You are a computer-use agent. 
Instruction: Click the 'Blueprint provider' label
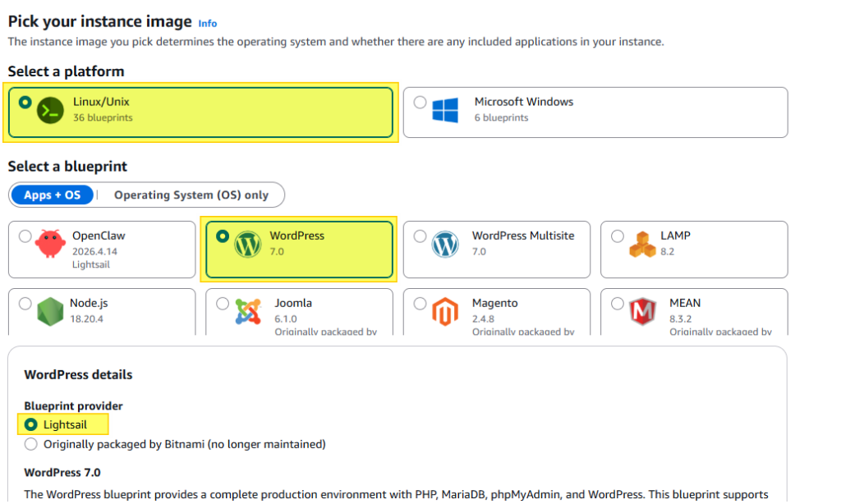coord(73,405)
